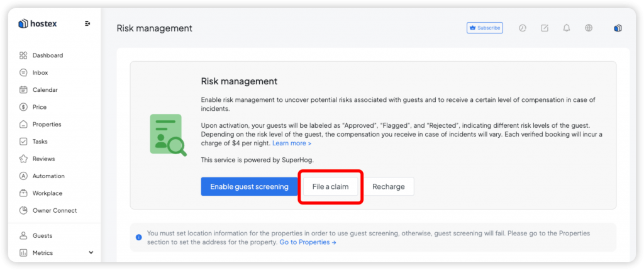Screen dimensions: 644x270
Task: Click the Subscribe button
Action: pyautogui.click(x=485, y=28)
